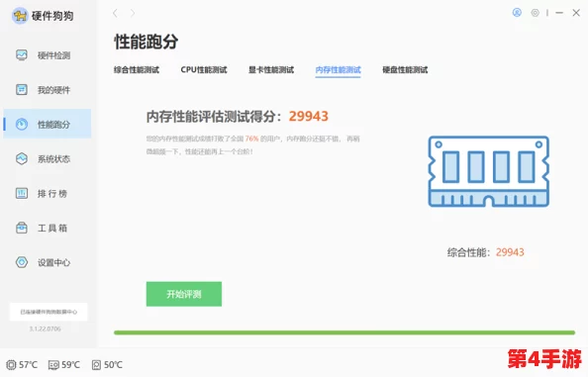Click the green 开始评测 button
Screen dimensions: 588x377
tap(184, 294)
